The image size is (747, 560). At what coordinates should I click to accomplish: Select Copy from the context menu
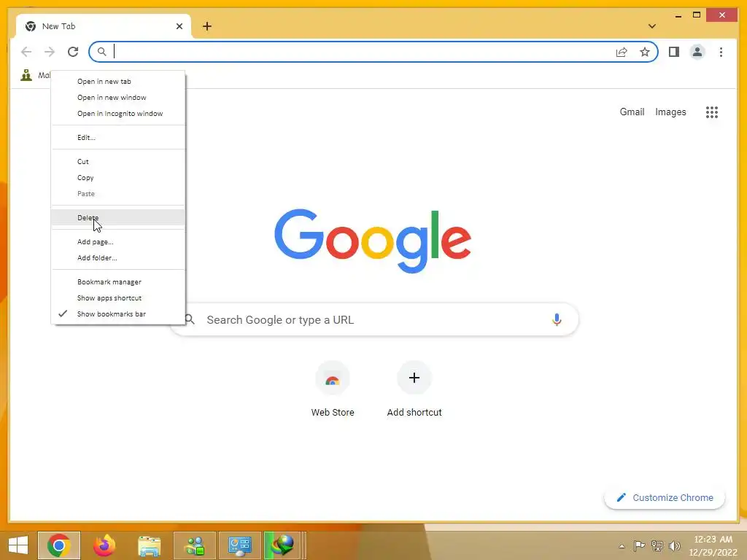pos(118,178)
